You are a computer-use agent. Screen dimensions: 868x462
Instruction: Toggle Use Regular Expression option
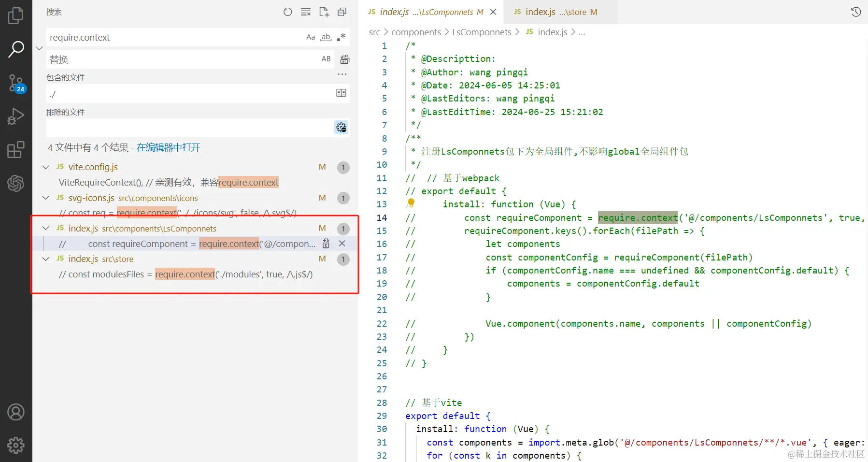(x=341, y=37)
